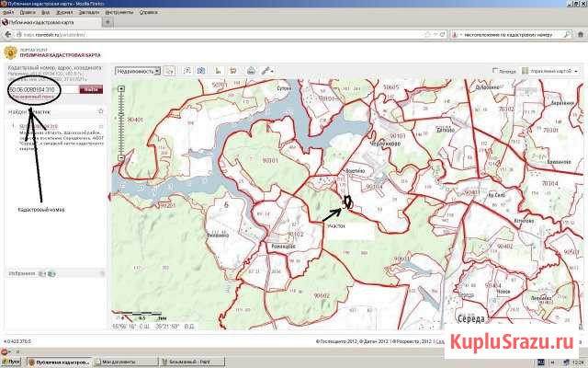Open the wrench tools icon in map toolbar
The image size is (588, 368).
point(266,71)
